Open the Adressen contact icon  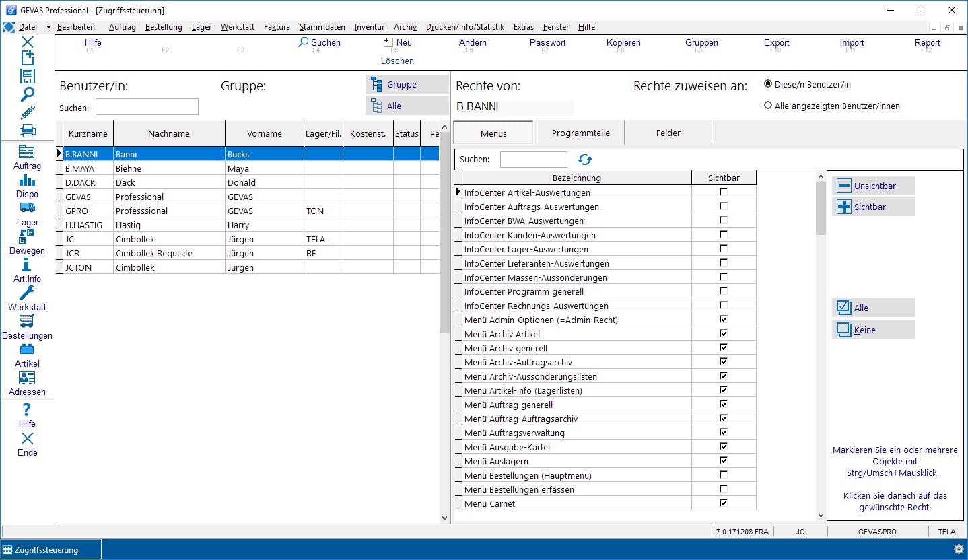(27, 378)
